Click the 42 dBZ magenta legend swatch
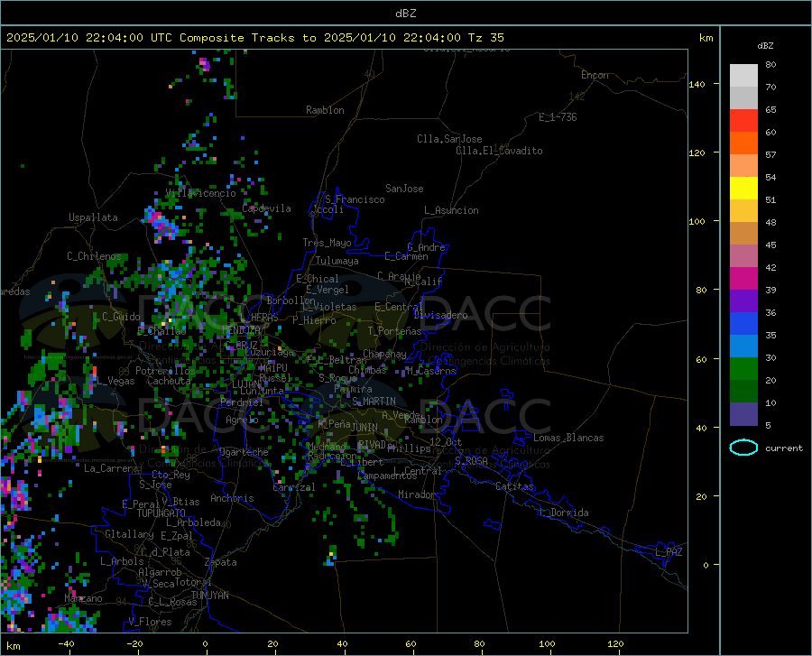This screenshot has width=812, height=656. [743, 278]
